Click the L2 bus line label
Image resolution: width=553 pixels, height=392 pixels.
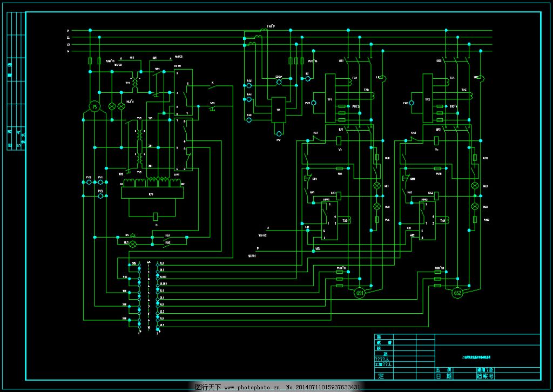tap(69, 37)
